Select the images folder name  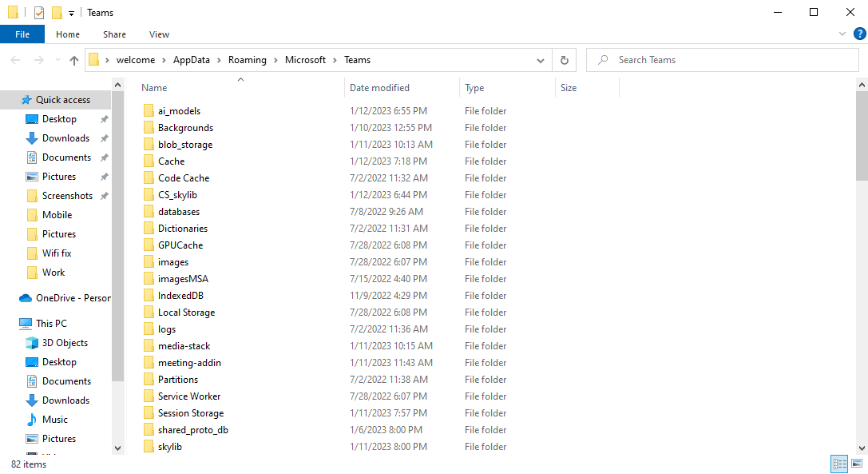pos(172,261)
